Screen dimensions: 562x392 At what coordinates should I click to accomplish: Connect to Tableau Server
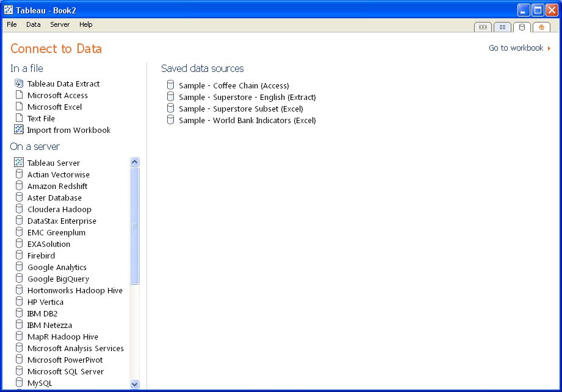click(x=54, y=163)
